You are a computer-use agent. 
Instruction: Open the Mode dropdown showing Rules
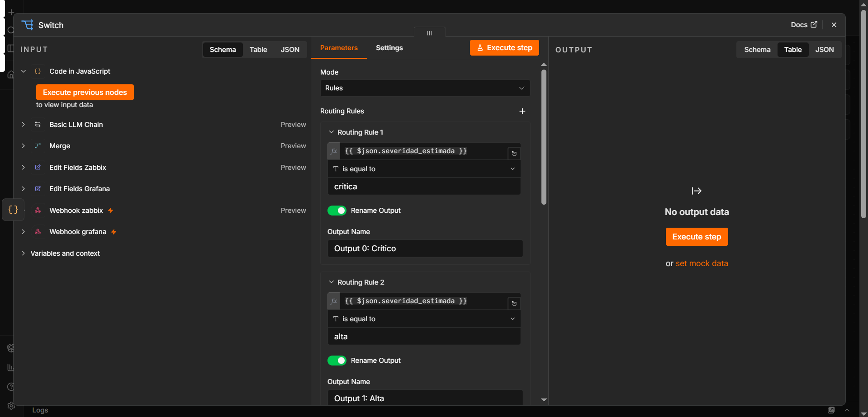click(425, 88)
